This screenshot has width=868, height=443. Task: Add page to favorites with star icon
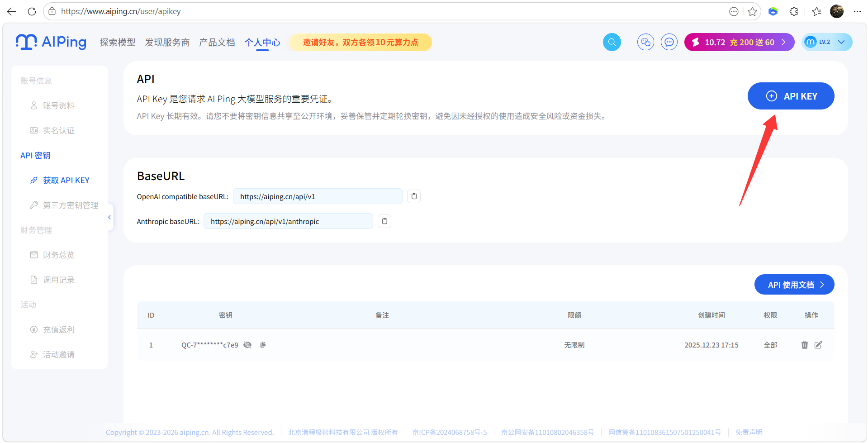(752, 11)
